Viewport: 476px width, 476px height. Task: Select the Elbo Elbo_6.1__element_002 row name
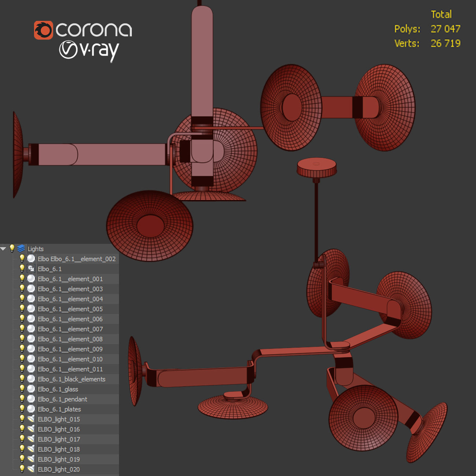(77, 259)
